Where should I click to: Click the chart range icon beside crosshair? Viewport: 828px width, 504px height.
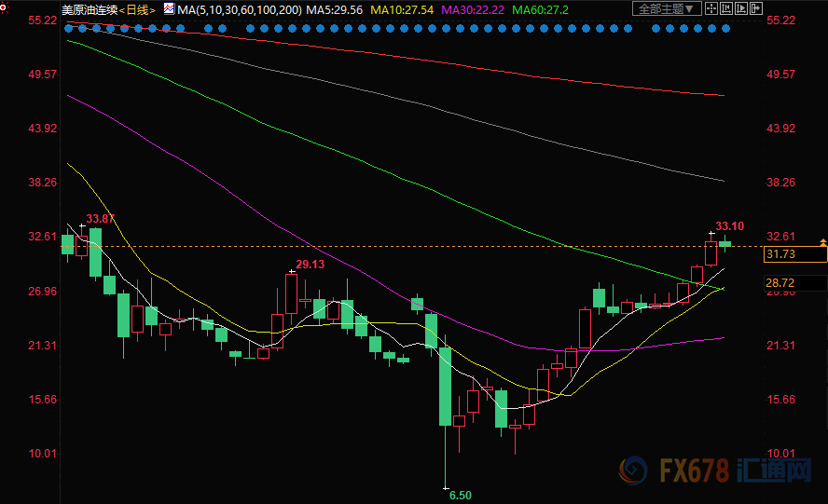tap(727, 8)
